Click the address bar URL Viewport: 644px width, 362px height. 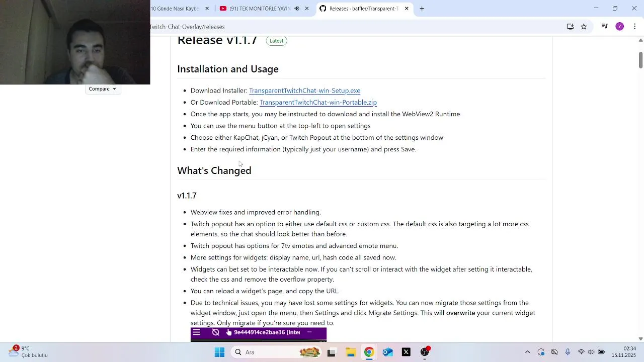coord(187,27)
